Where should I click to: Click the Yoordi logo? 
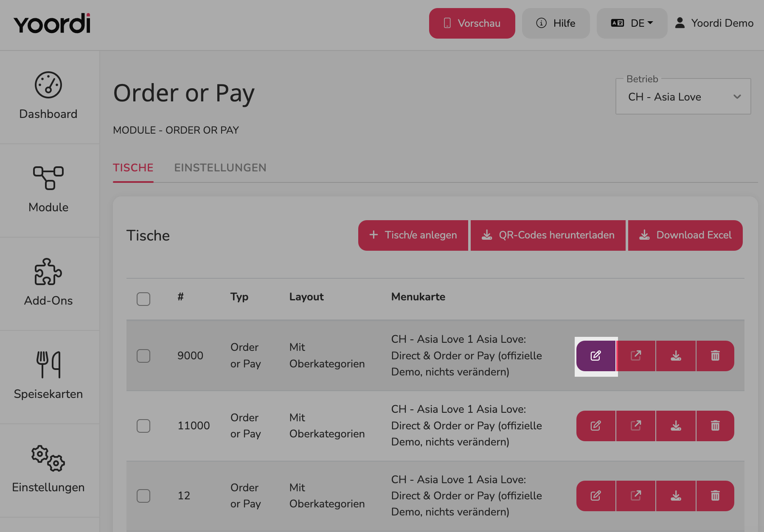tap(52, 24)
